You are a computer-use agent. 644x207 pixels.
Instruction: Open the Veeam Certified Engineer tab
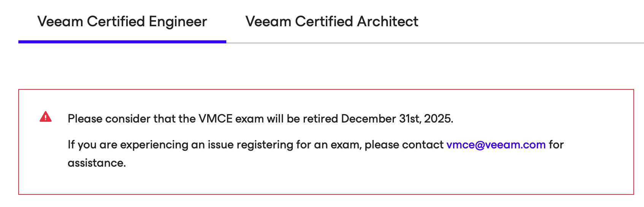(122, 22)
